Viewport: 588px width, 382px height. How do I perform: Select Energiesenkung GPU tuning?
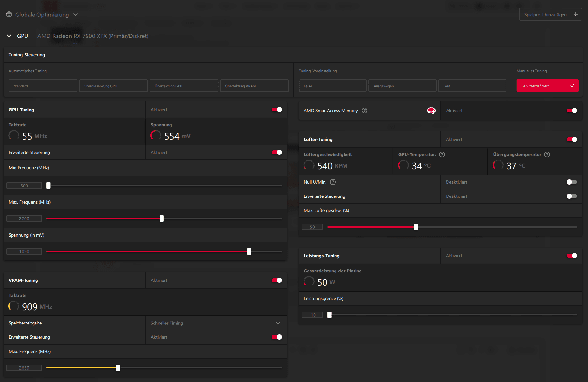[x=113, y=86]
